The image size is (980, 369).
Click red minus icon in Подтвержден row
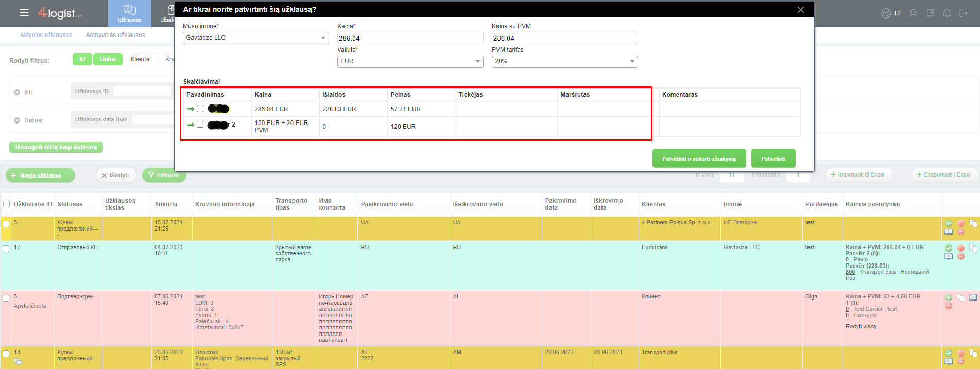[949, 306]
